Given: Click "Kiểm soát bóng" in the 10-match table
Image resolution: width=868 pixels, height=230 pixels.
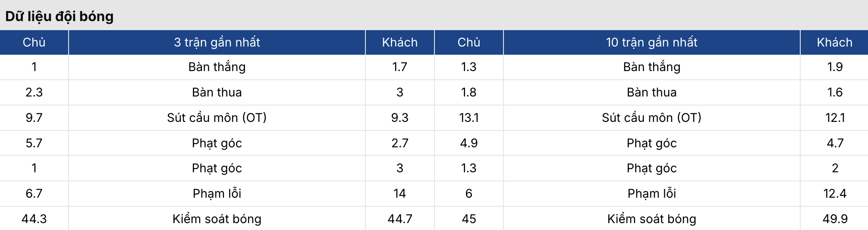Looking at the screenshot, I should point(651,219).
